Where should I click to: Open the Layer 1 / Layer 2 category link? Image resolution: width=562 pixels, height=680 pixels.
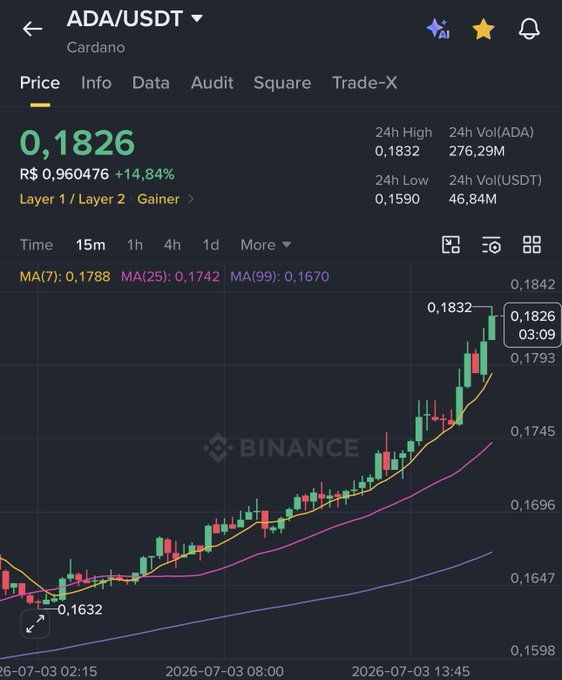tap(72, 199)
